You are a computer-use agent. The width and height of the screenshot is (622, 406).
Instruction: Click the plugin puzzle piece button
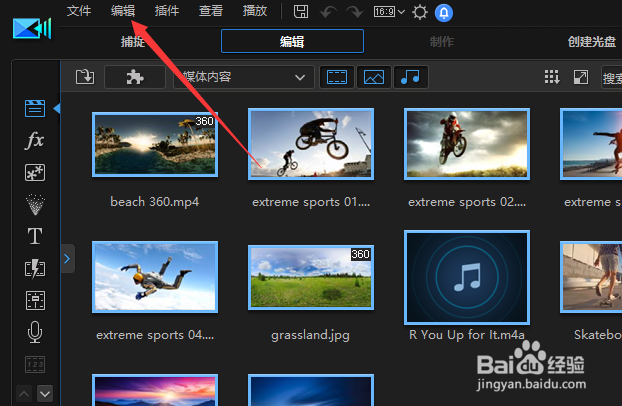click(135, 77)
